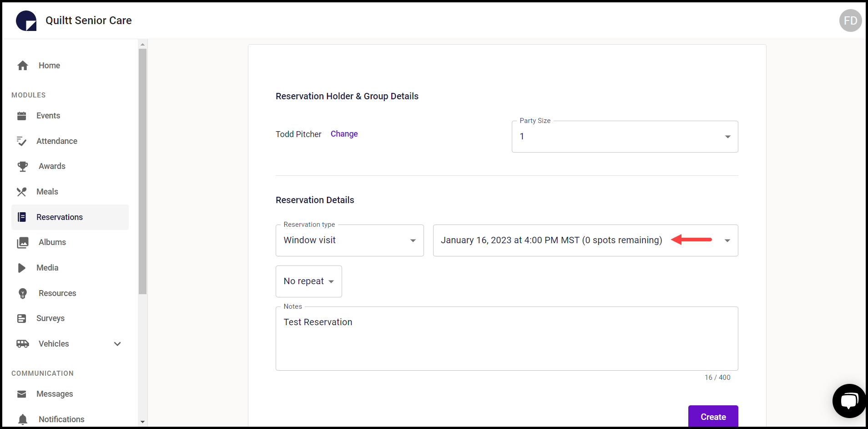Click the Messages envelope icon

(22, 394)
